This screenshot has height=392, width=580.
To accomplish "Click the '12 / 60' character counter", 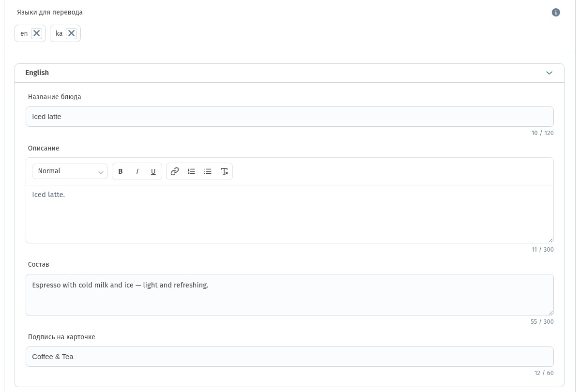I will coord(544,373).
